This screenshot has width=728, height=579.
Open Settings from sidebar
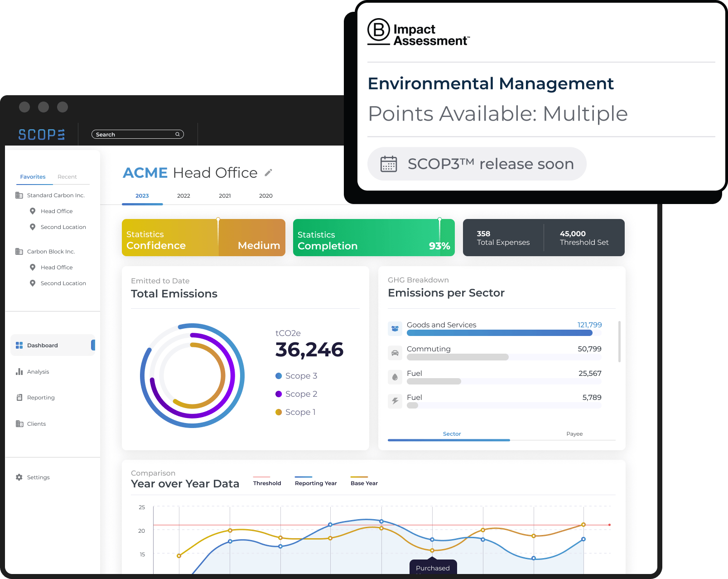pyautogui.click(x=39, y=477)
